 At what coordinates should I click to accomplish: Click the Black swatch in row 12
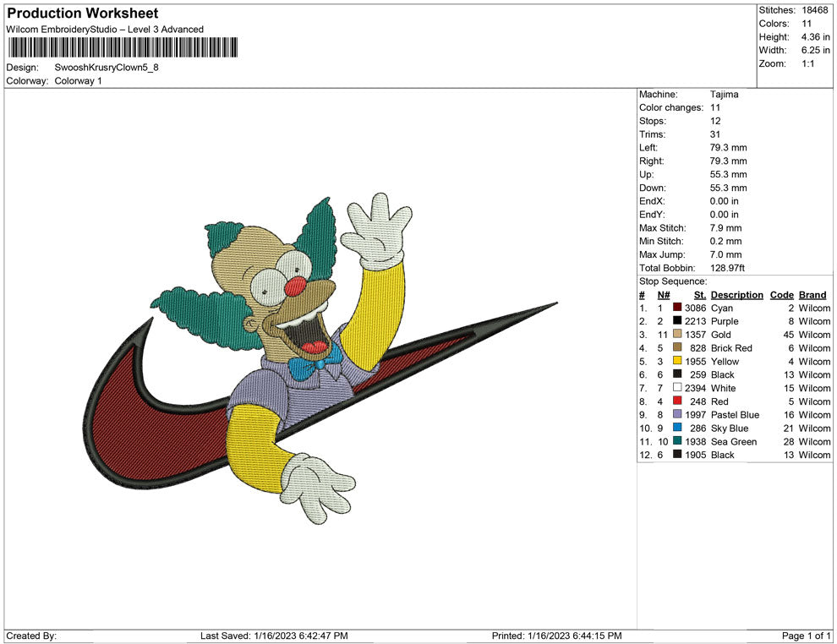677,454
